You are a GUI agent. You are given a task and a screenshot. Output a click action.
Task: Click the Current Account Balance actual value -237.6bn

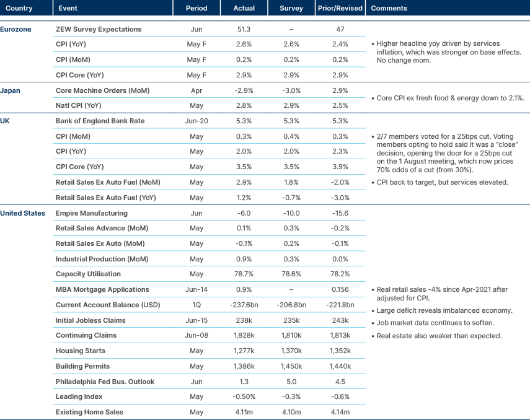click(244, 305)
